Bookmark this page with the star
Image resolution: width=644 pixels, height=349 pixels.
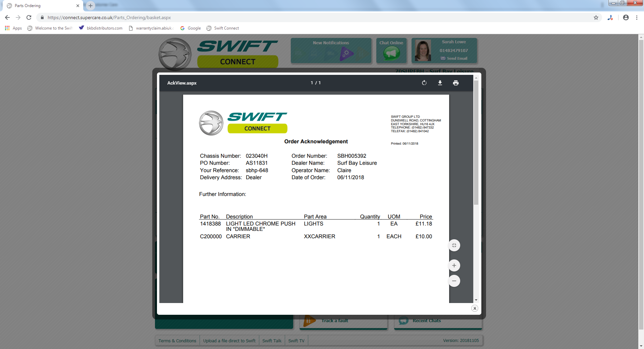(x=596, y=17)
